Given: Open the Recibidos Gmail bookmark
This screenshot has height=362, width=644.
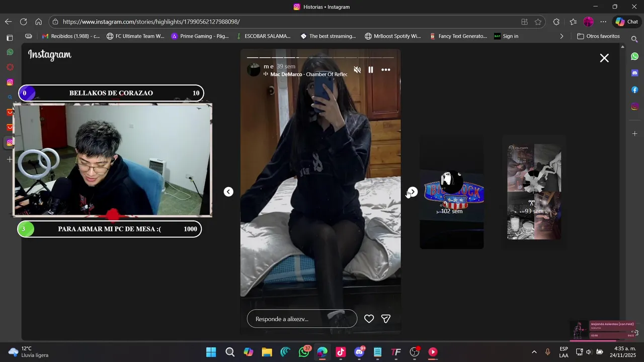Looking at the screenshot, I should [71, 36].
